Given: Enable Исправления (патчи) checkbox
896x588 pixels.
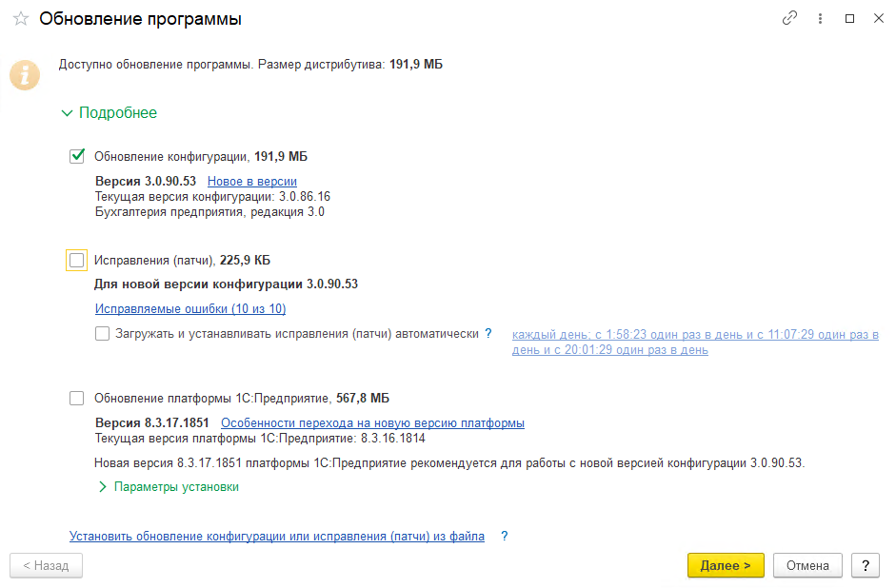Looking at the screenshot, I should coord(77,260).
